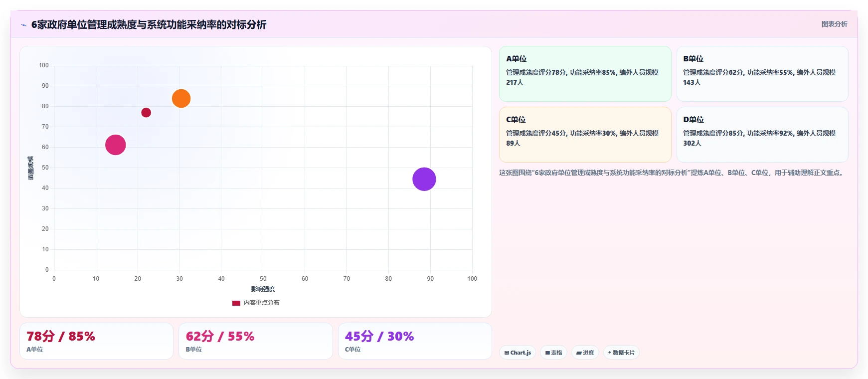Click the chart title 6家政府单位管理成熟度
This screenshot has width=868, height=379.
click(x=149, y=24)
